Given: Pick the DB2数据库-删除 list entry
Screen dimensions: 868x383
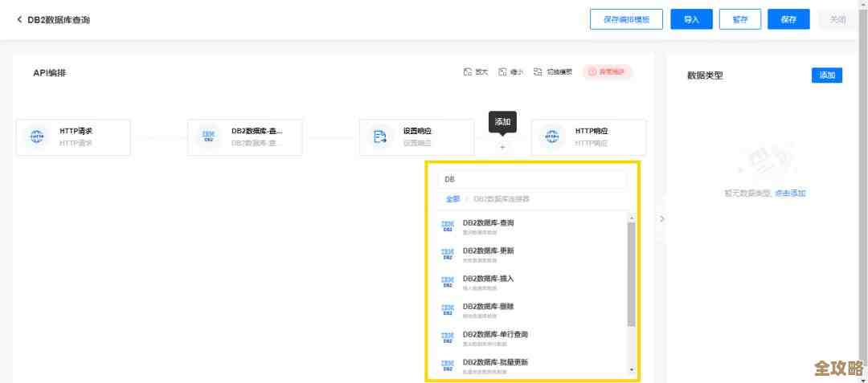Looking at the screenshot, I should click(531, 309).
